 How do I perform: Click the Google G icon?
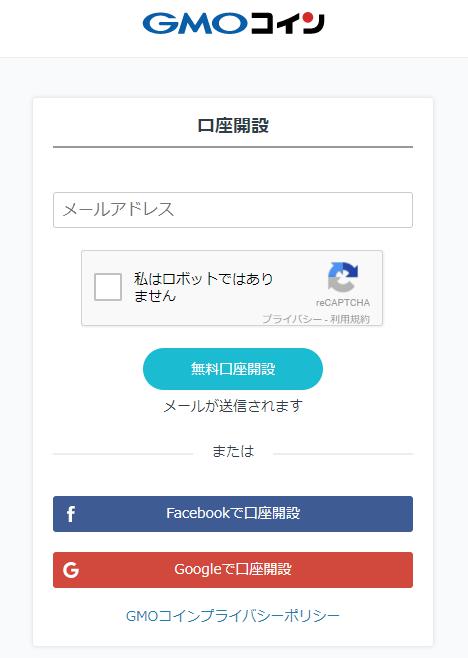tap(71, 570)
